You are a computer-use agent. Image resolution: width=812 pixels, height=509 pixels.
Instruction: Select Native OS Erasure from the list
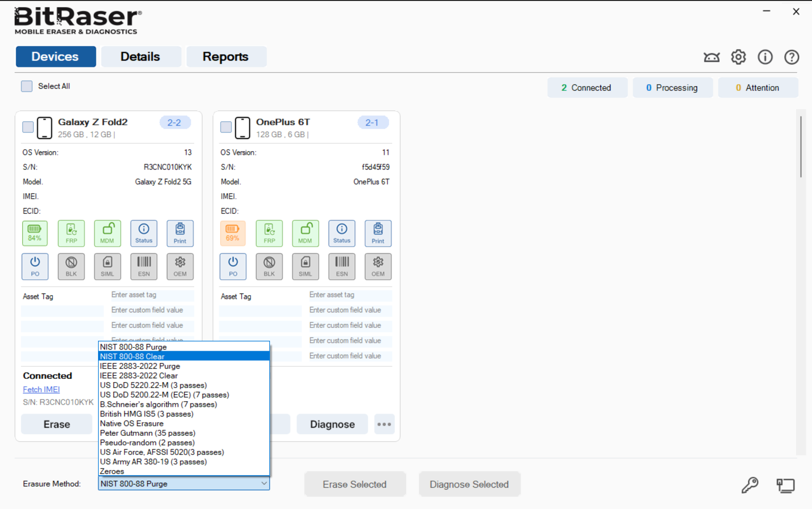pos(184,423)
